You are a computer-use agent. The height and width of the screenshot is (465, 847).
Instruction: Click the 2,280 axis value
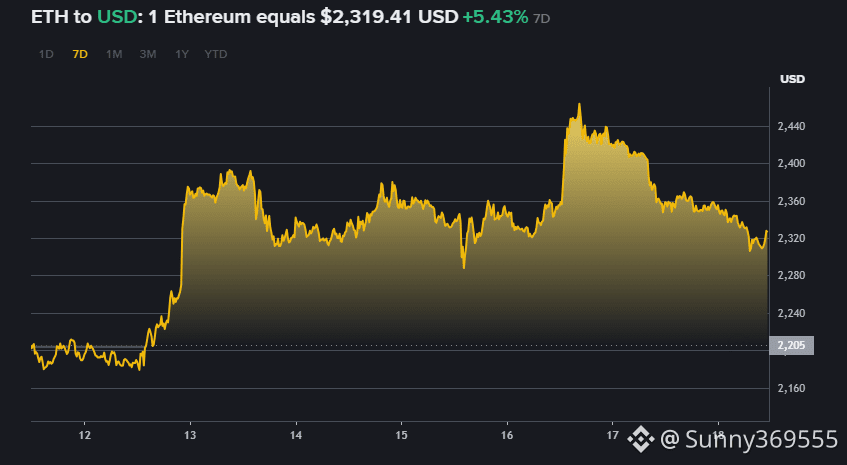(x=791, y=275)
